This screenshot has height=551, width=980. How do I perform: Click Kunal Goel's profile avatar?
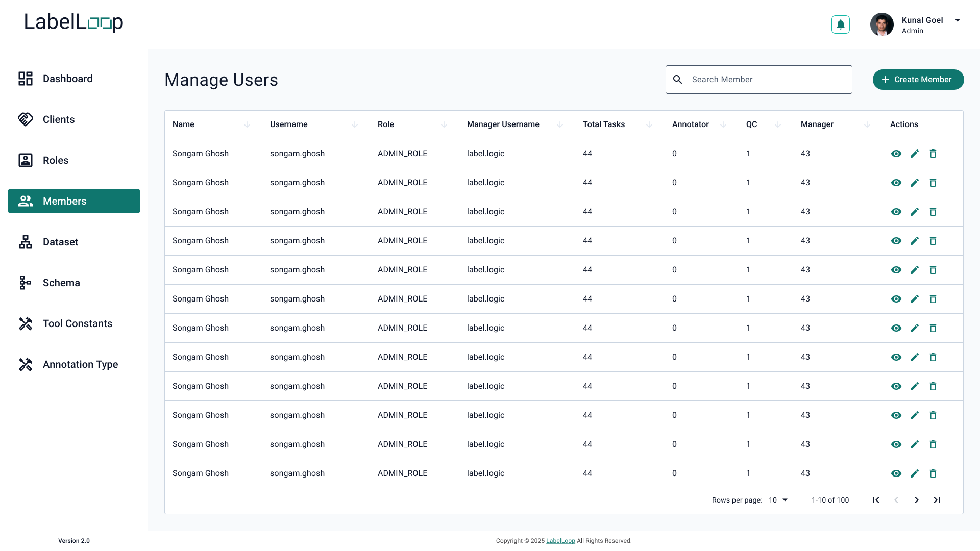(882, 24)
